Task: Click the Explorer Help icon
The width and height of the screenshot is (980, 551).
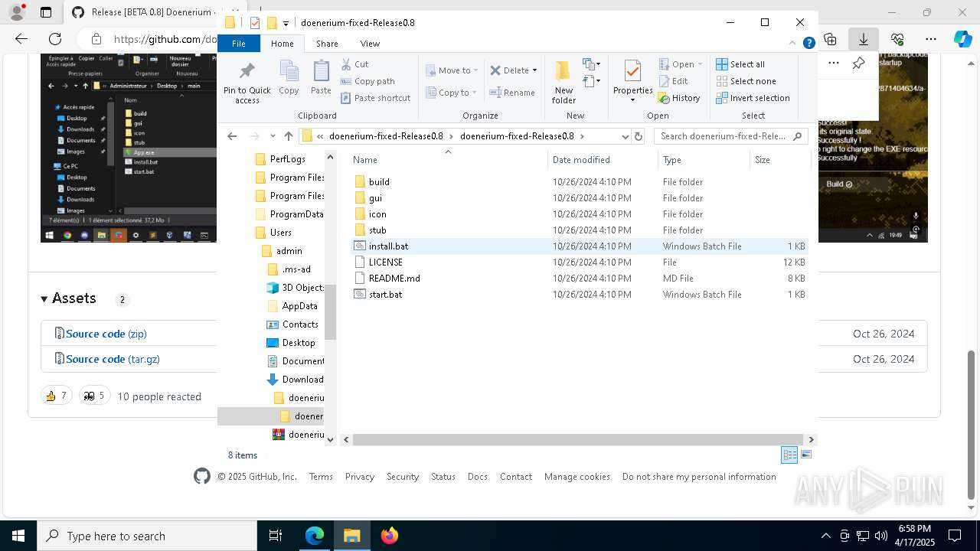Action: [808, 44]
